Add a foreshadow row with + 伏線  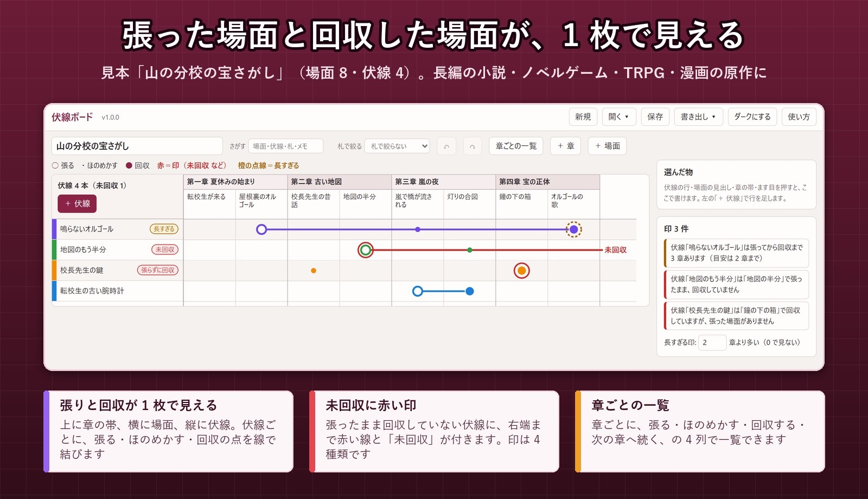pyautogui.click(x=77, y=203)
